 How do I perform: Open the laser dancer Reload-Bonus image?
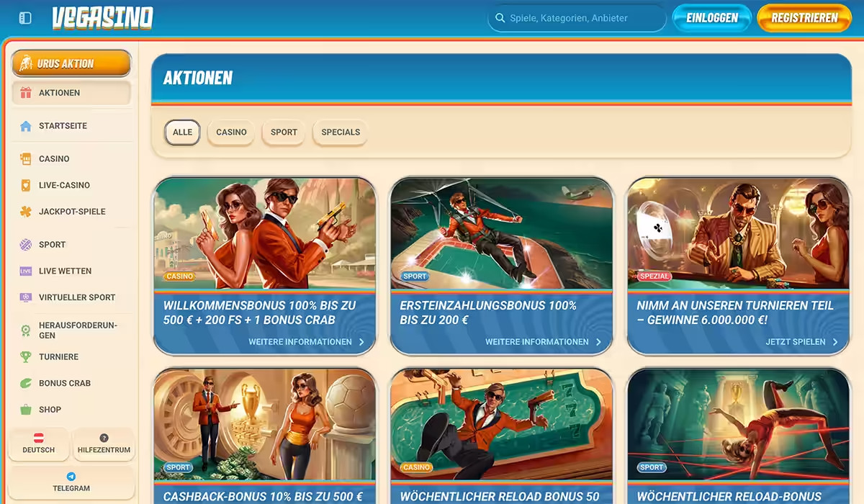click(x=739, y=425)
